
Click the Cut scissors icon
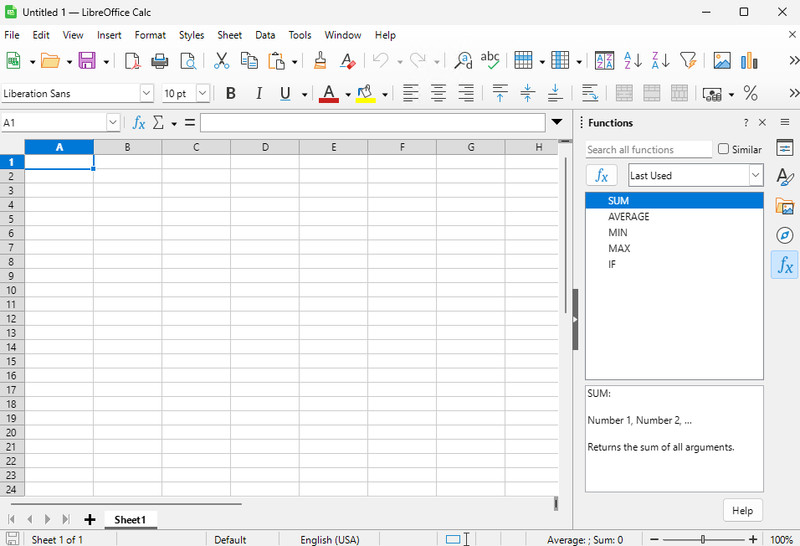pyautogui.click(x=221, y=61)
